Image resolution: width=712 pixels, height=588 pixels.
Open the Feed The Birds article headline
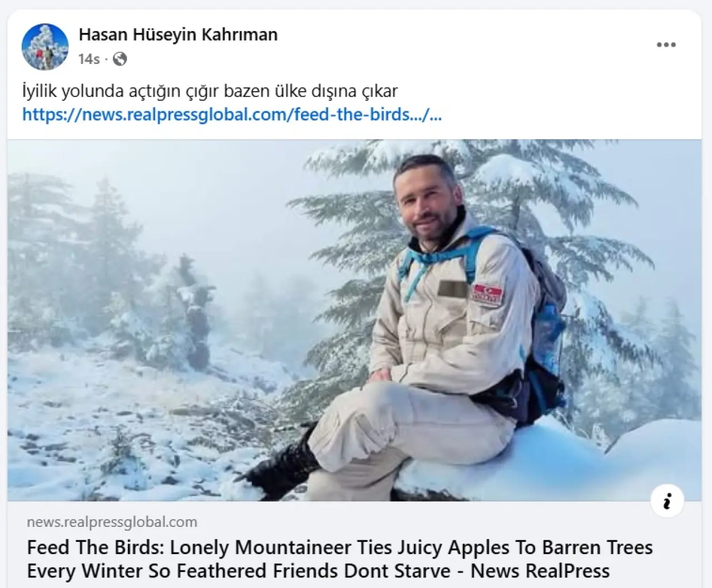(x=340, y=559)
